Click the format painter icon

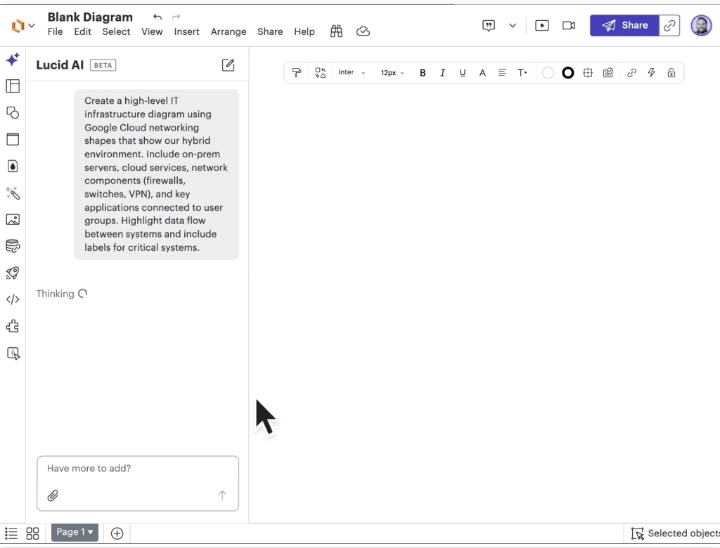point(296,73)
